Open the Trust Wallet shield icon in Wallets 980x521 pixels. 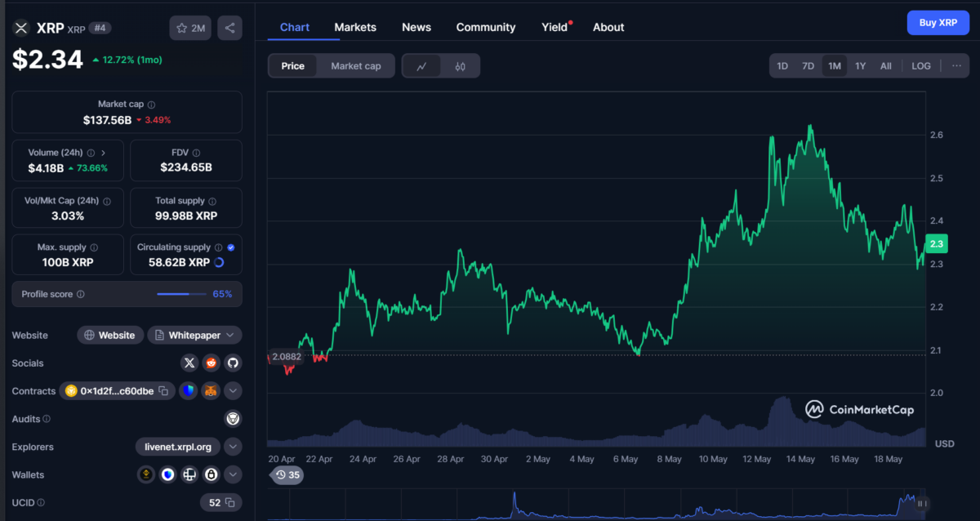click(168, 474)
